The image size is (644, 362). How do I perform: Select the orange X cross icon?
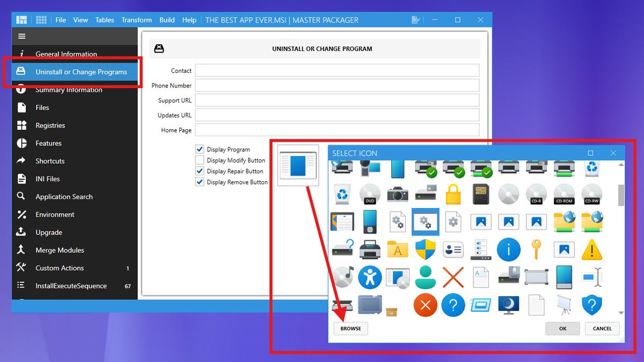coord(453,277)
